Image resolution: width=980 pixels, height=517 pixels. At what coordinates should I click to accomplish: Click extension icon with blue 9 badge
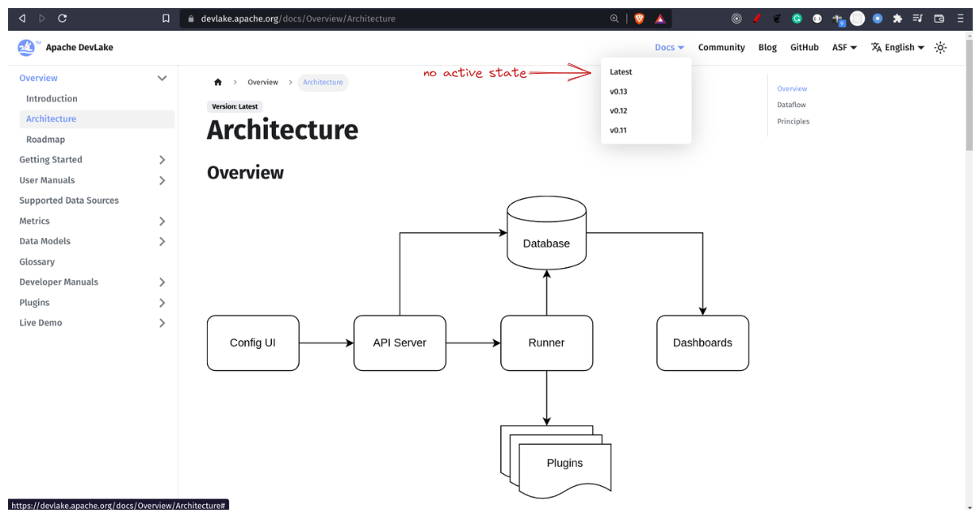click(x=838, y=19)
